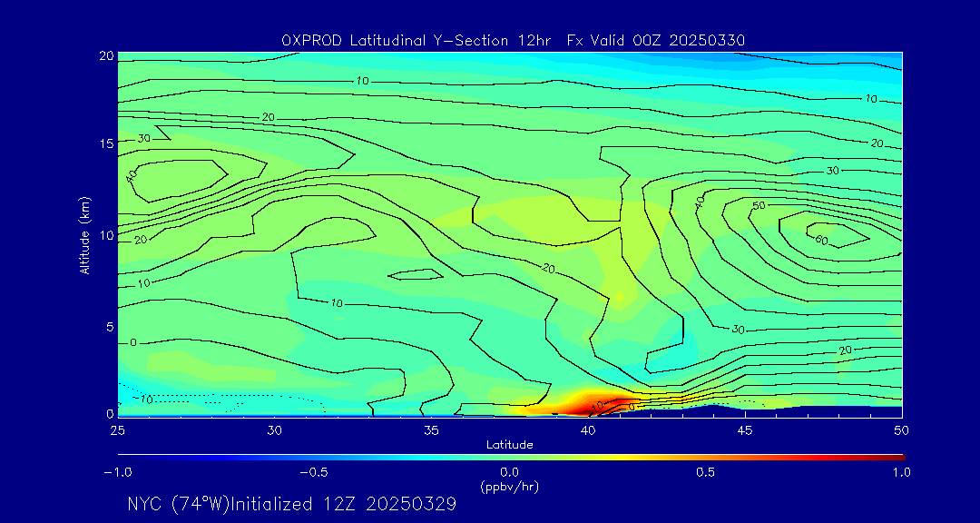Click the dashed contour label −10
980x523 pixels.
coord(143,400)
